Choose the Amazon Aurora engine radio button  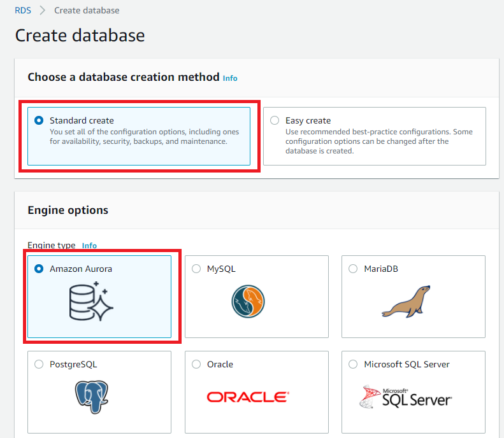pyautogui.click(x=39, y=269)
